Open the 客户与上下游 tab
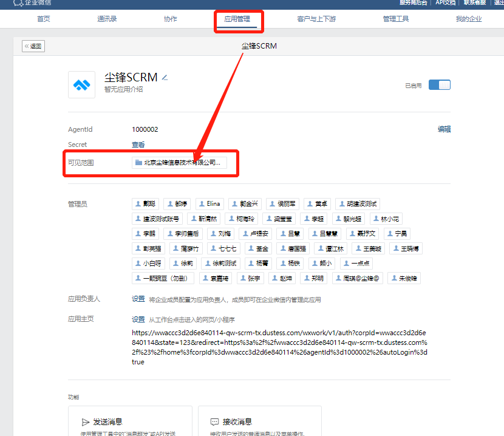This screenshot has height=436, width=504. click(x=316, y=19)
